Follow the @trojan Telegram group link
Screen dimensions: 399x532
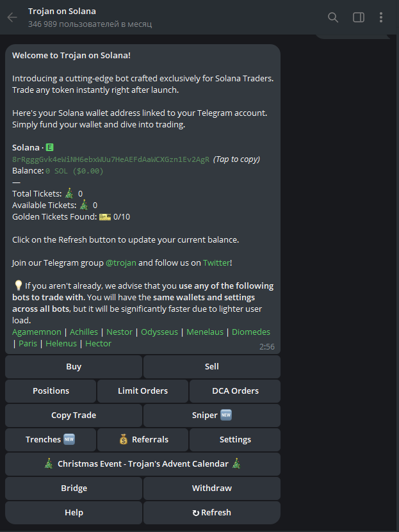point(120,263)
